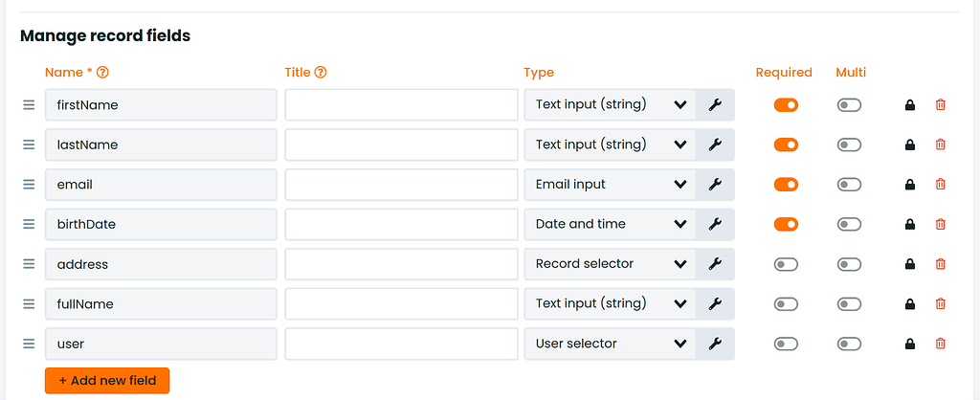Click the lock icon in user row
Image resolution: width=980 pixels, height=400 pixels.
(910, 344)
